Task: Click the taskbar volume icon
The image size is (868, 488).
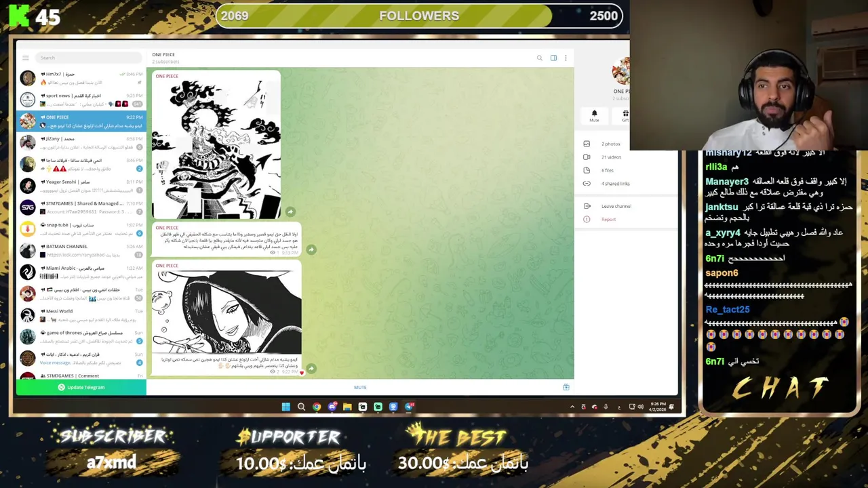Action: [x=640, y=407]
